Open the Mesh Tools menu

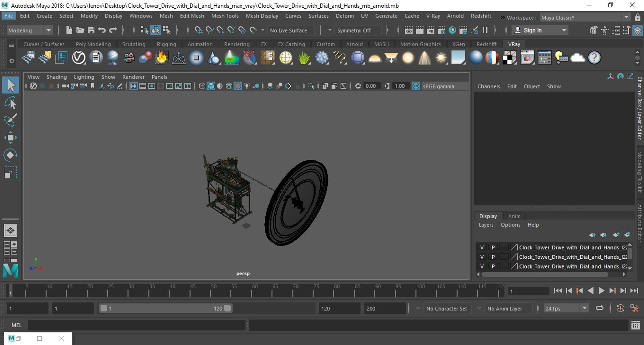[225, 16]
